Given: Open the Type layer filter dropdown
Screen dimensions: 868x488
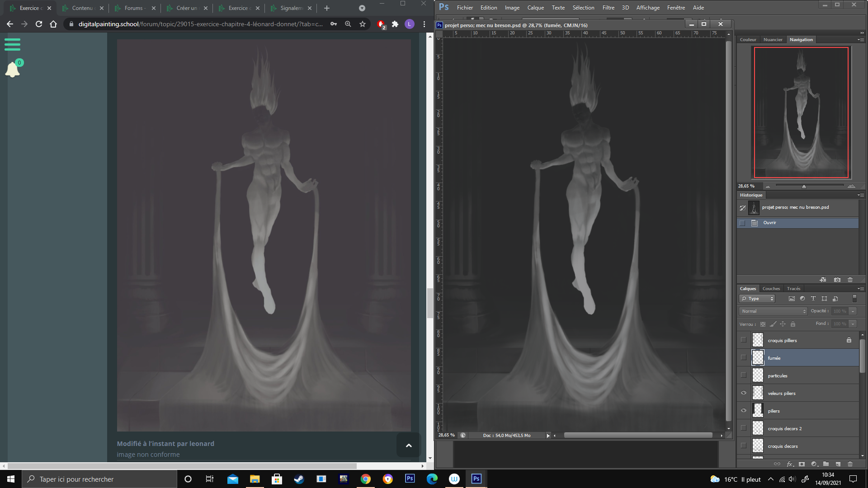Looking at the screenshot, I should coord(757,299).
